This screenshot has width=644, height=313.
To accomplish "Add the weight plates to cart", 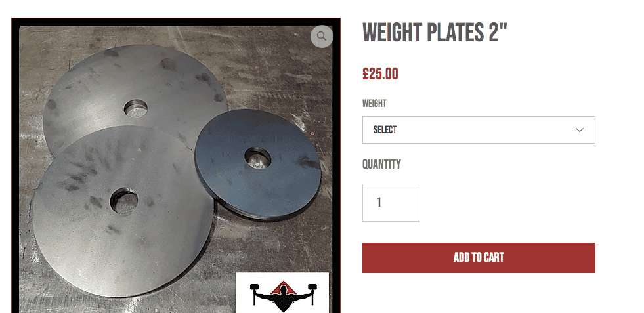I will pos(479,257).
